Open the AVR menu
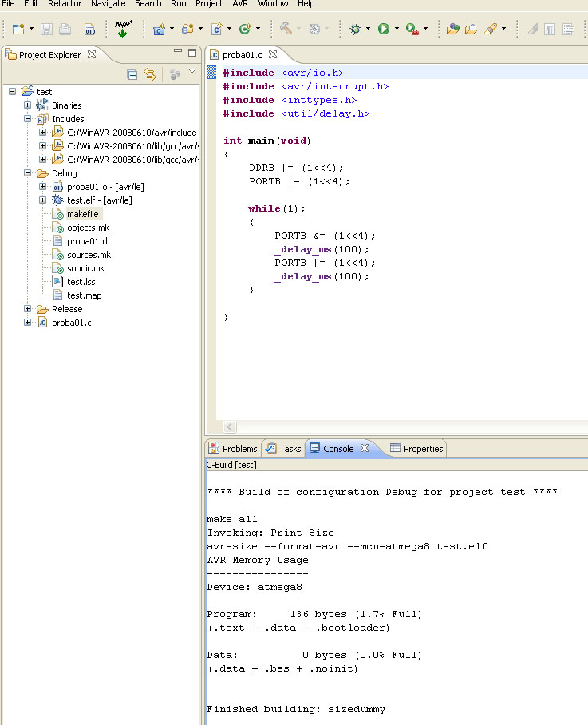This screenshot has height=725, width=588. coord(240,4)
